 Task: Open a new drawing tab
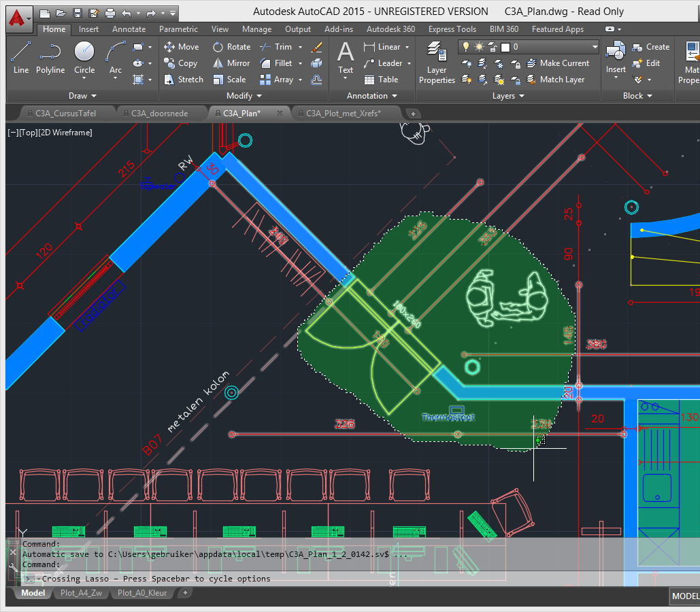[413, 114]
